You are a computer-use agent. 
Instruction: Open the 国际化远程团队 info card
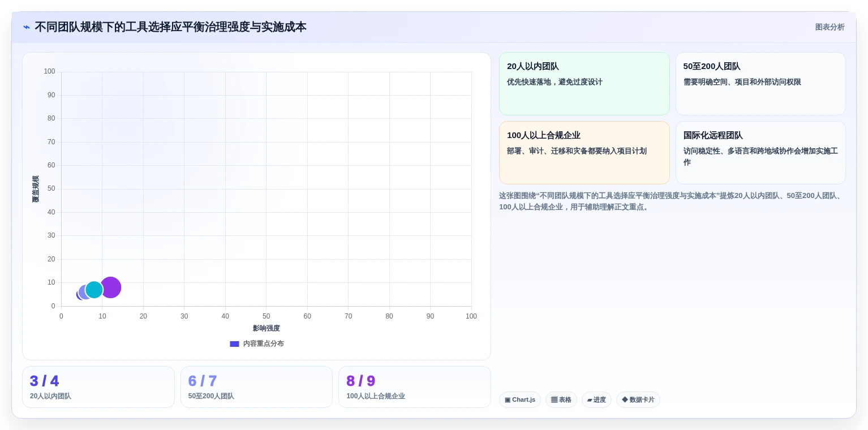[x=760, y=153]
